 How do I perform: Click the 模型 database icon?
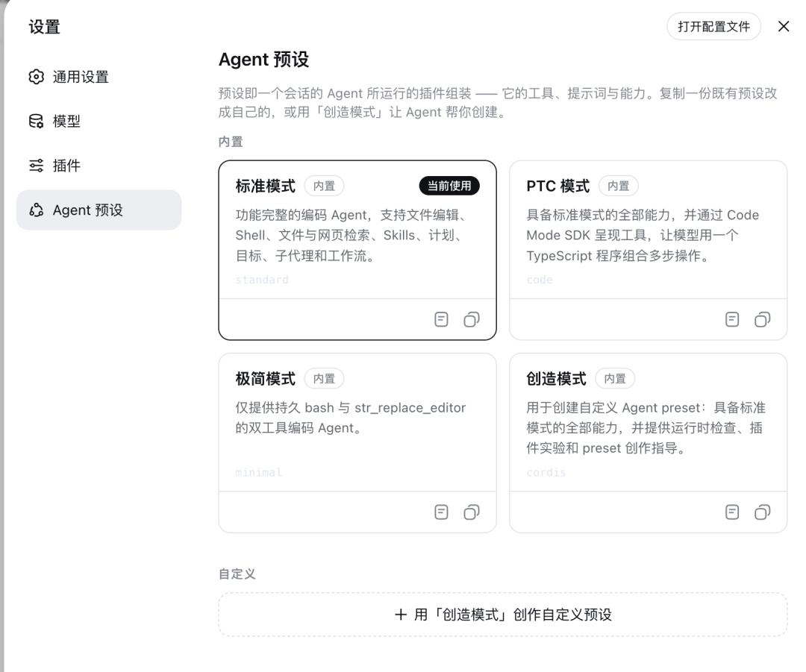click(x=36, y=122)
